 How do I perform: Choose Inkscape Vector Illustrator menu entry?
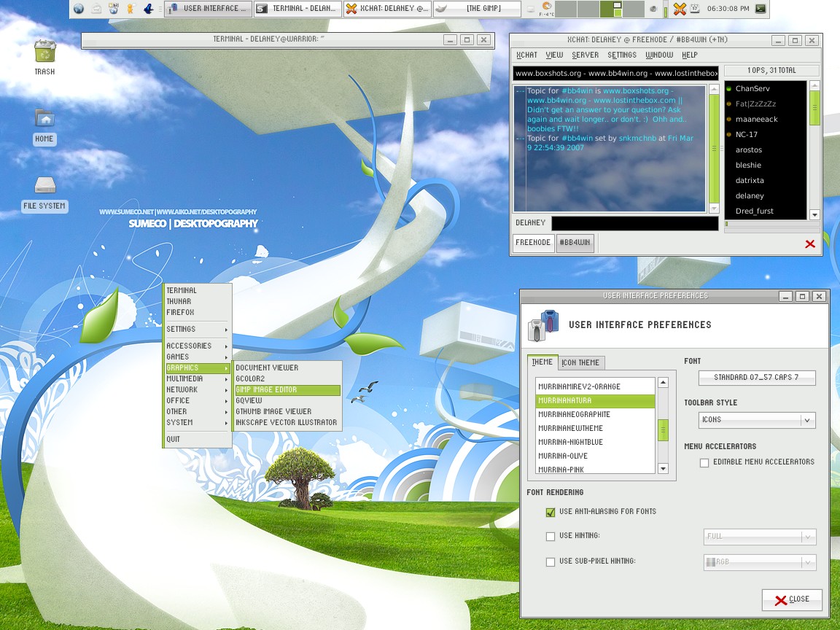click(x=288, y=423)
